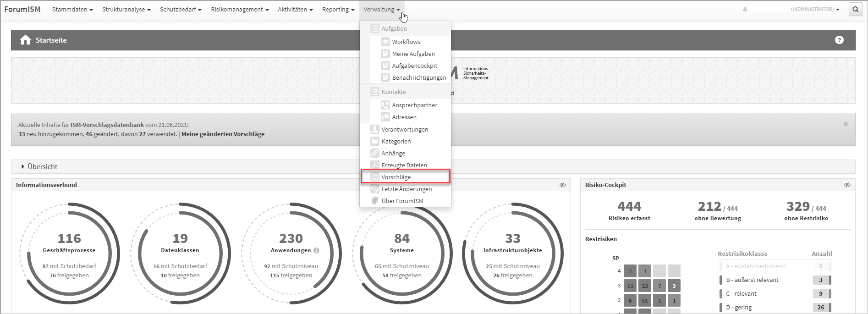Open the help question mark icon
The height and width of the screenshot is (314, 868).
839,40
